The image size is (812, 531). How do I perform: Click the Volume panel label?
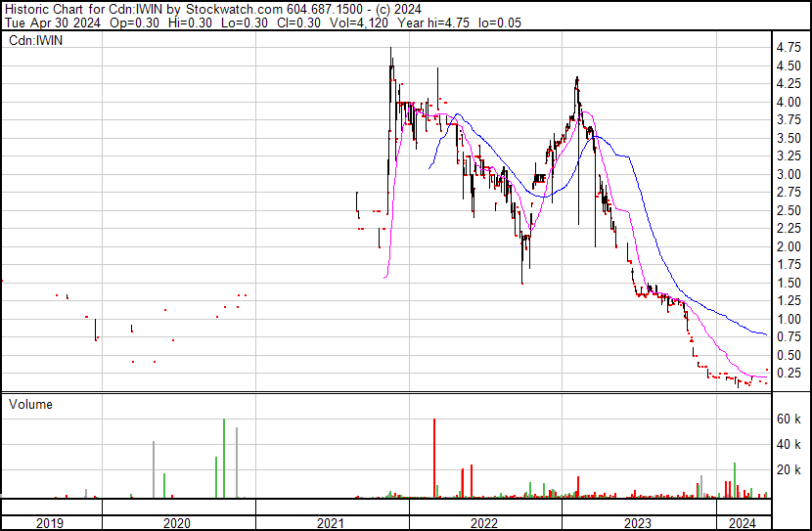30,404
